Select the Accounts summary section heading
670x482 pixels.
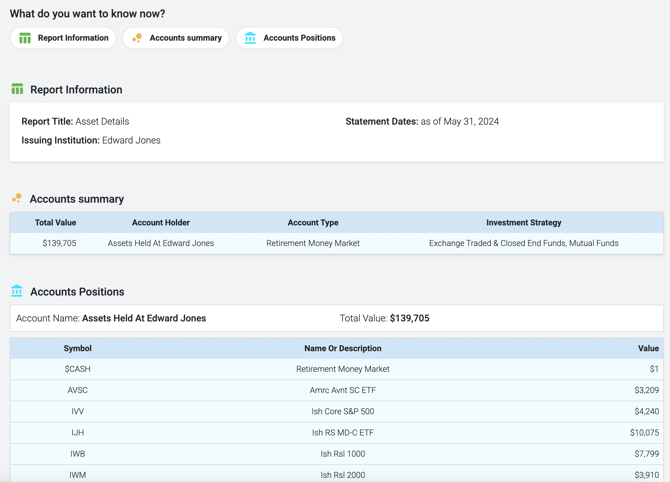click(76, 199)
